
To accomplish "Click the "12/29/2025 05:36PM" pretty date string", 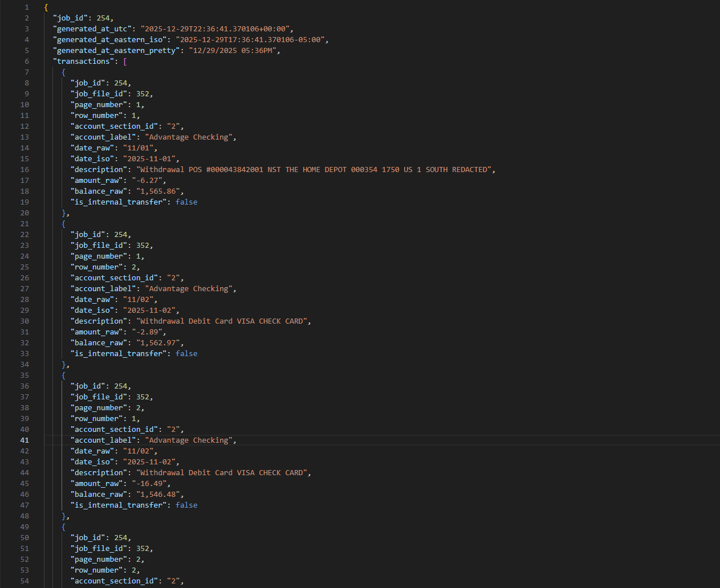I will click(234, 50).
